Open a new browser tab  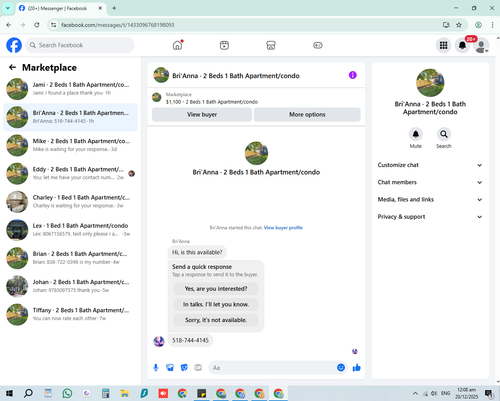(x=114, y=8)
